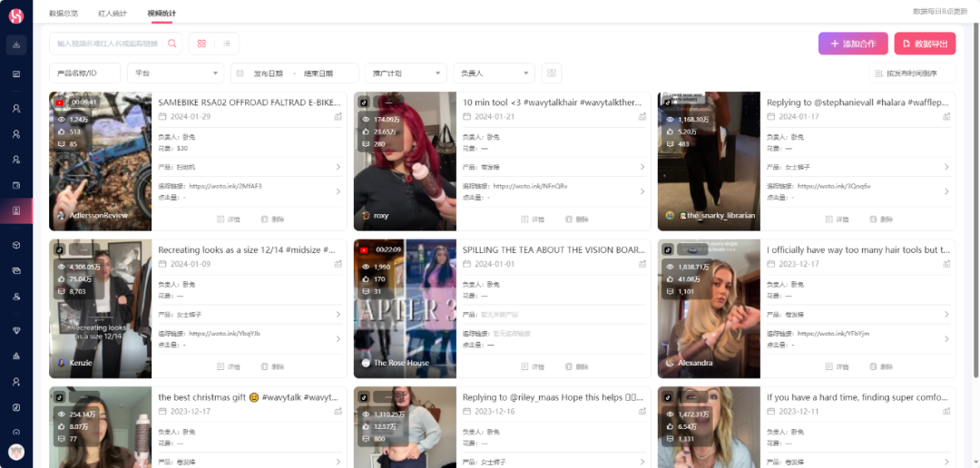The image size is (980, 468).
Task: Open the stats chart icon on the Recreating looks card
Action: click(338, 264)
